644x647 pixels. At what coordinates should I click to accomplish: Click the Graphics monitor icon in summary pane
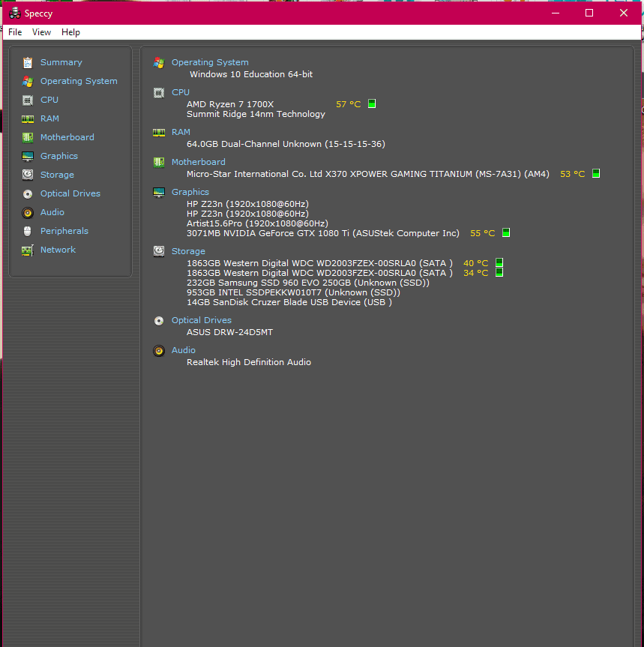159,193
